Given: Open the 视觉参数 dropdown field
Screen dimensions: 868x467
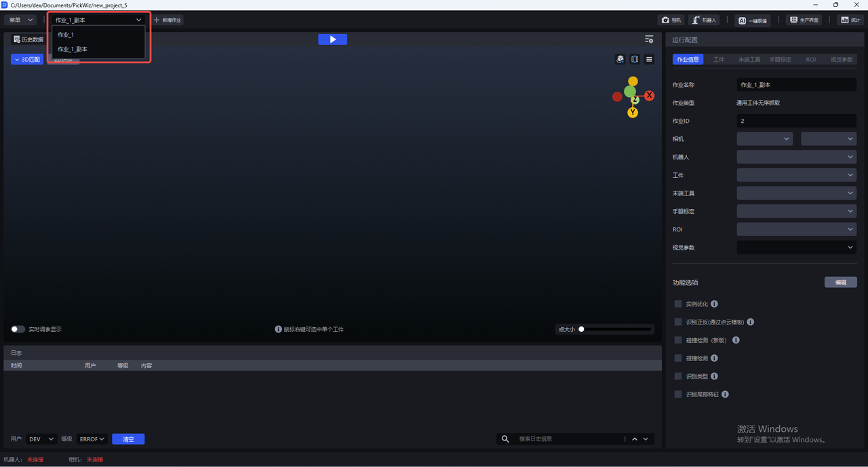Looking at the screenshot, I should [x=796, y=248].
